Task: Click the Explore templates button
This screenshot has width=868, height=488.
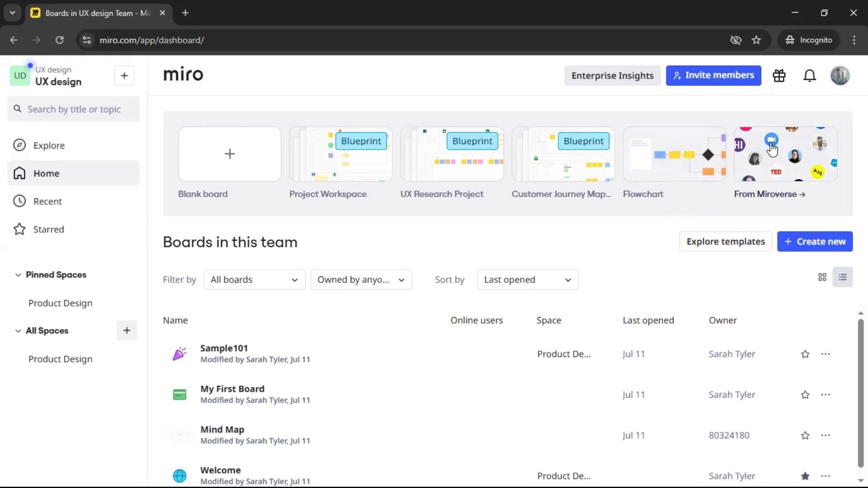Action: coord(725,242)
